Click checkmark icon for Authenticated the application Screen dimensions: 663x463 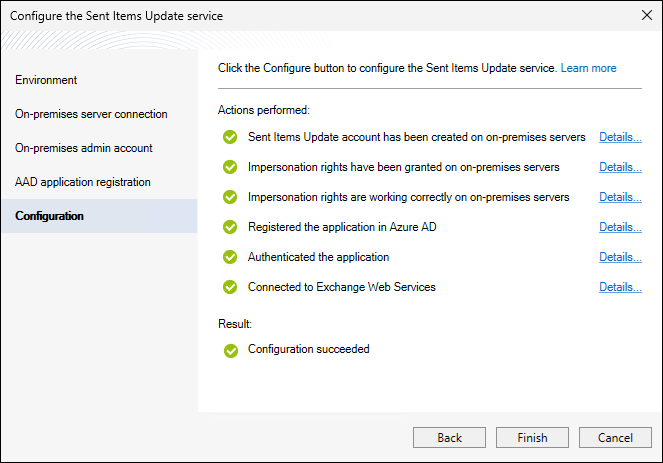click(230, 257)
